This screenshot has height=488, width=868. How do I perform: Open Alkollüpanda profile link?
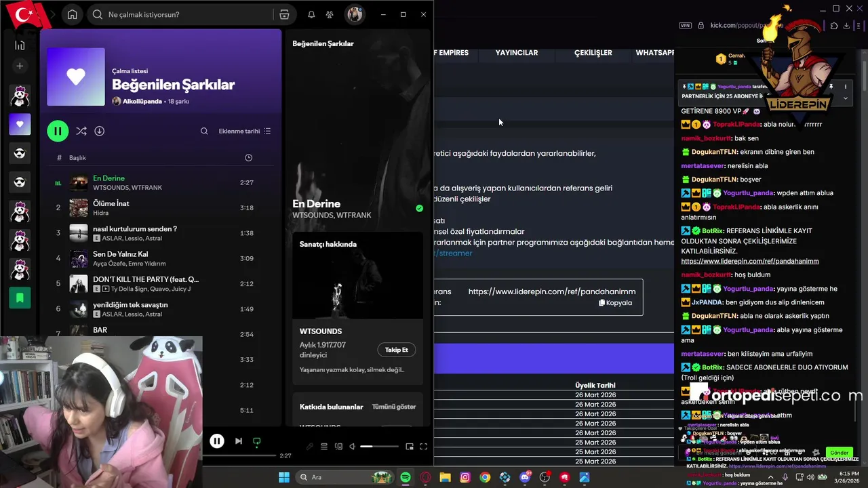142,101
